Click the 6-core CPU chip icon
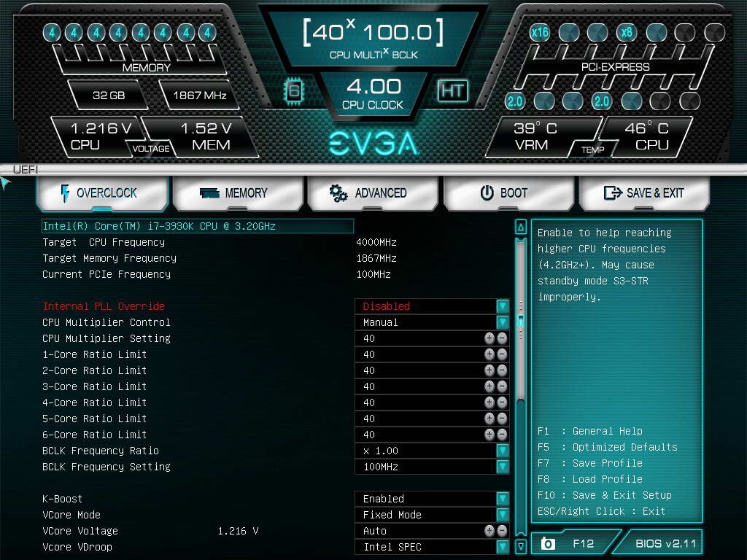The height and width of the screenshot is (560, 747). click(x=294, y=90)
